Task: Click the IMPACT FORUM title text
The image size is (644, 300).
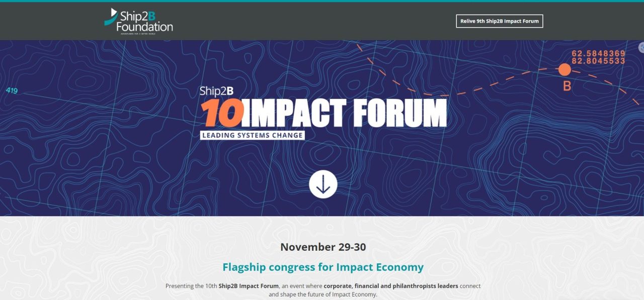Action: 344,113
